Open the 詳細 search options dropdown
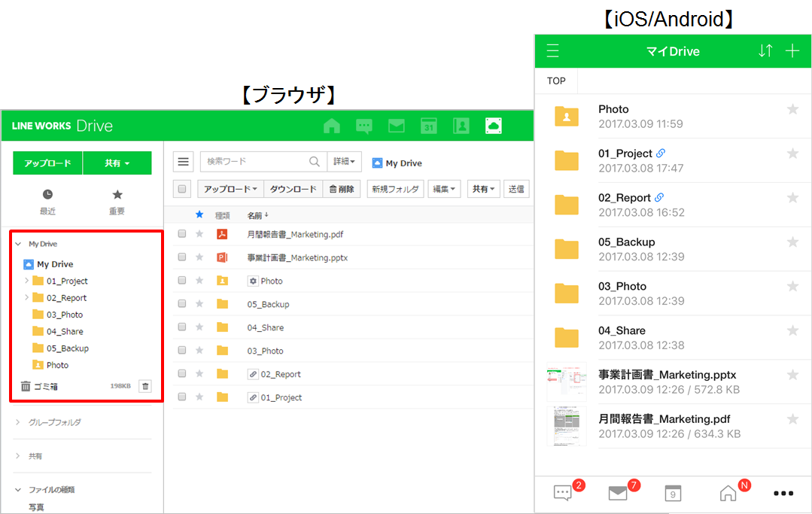812x514 pixels. coord(345,161)
